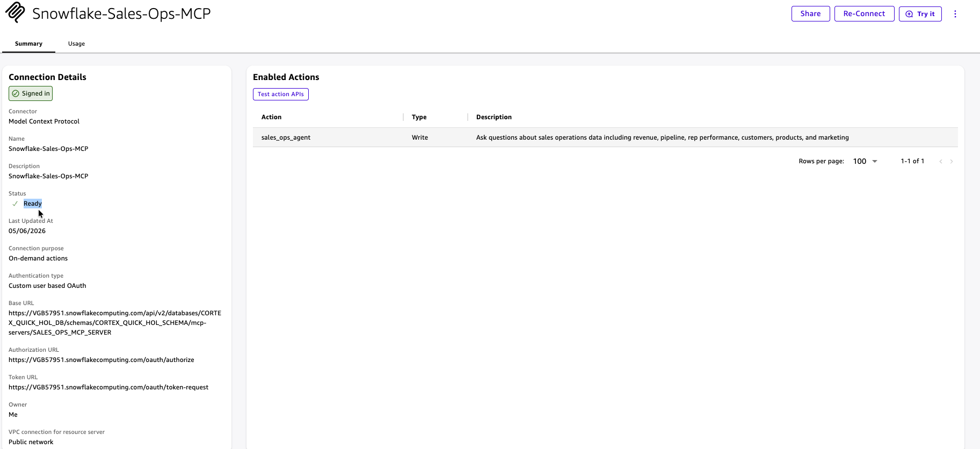Click the green check icon beside Ready status
This screenshot has height=449, width=980.
15,204
